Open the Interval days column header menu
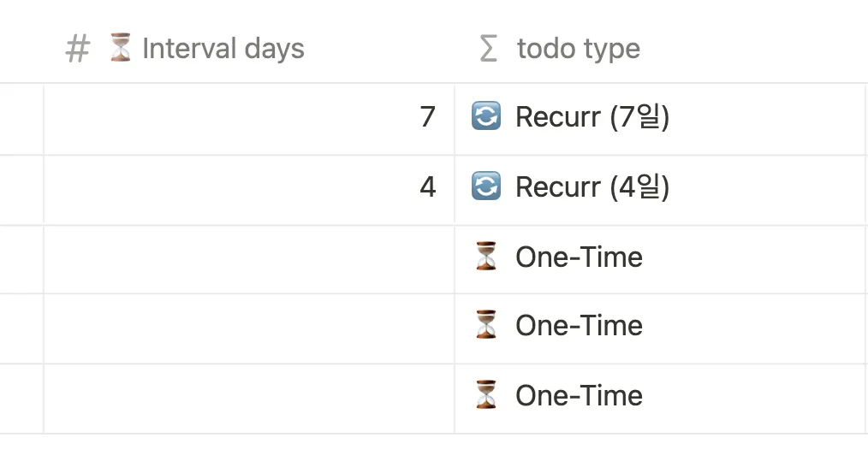Viewport: 868px width, 467px height. pos(223,49)
